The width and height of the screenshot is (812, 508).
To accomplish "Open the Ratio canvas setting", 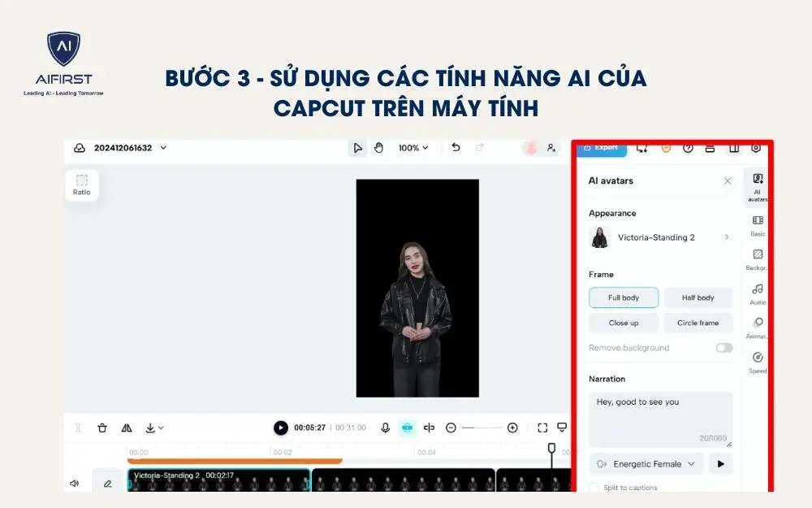I will pyautogui.click(x=82, y=185).
